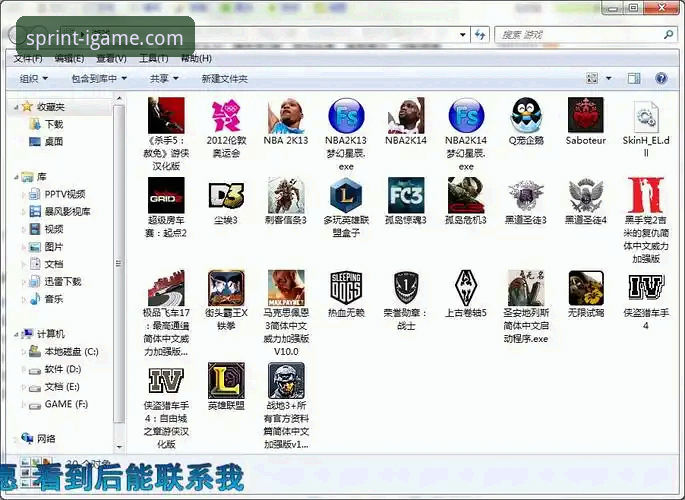The image size is (685, 500).
Task: Select the 战地3 Battlefield icon
Action: tap(286, 380)
